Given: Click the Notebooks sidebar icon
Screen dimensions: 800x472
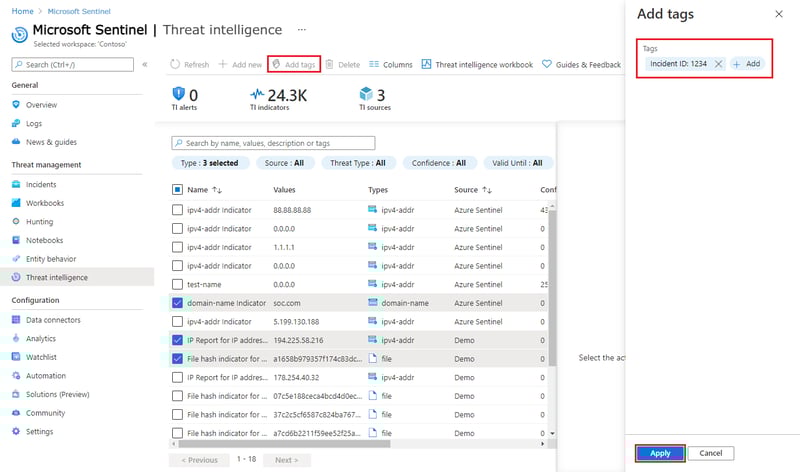Looking at the screenshot, I should (16, 240).
